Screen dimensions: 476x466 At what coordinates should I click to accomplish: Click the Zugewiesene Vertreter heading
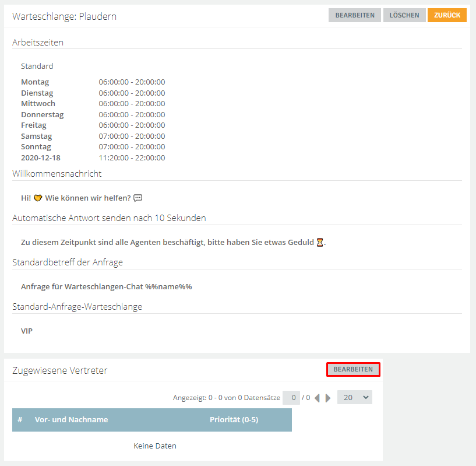point(60,370)
